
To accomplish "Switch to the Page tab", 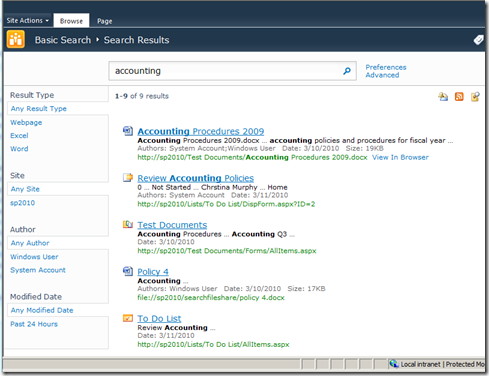I will point(105,21).
